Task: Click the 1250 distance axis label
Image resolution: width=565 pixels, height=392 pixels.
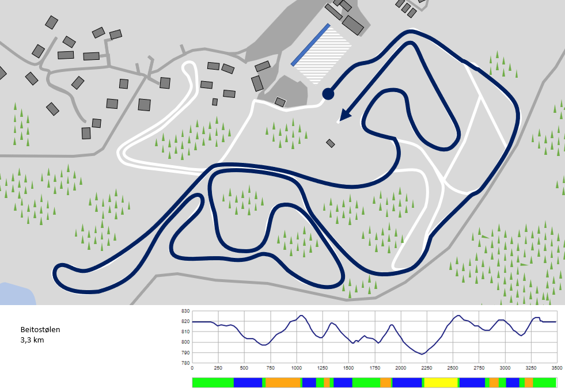Action: pos(323,368)
